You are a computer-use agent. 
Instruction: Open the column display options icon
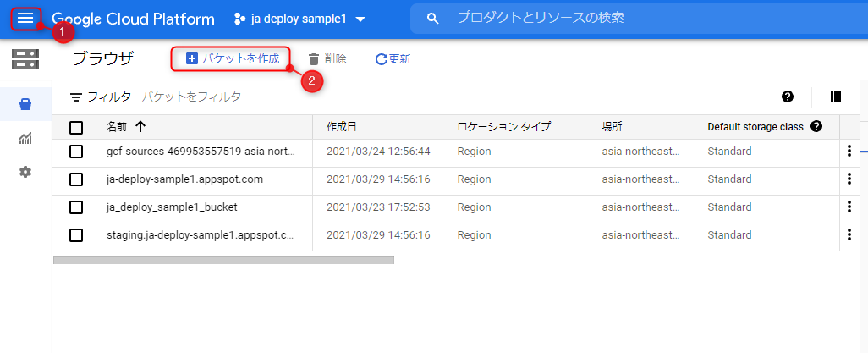836,97
